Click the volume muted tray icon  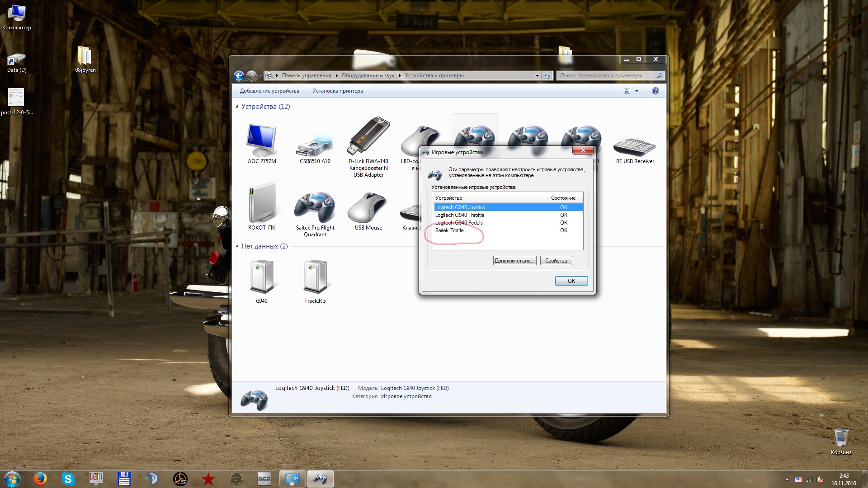click(x=820, y=480)
